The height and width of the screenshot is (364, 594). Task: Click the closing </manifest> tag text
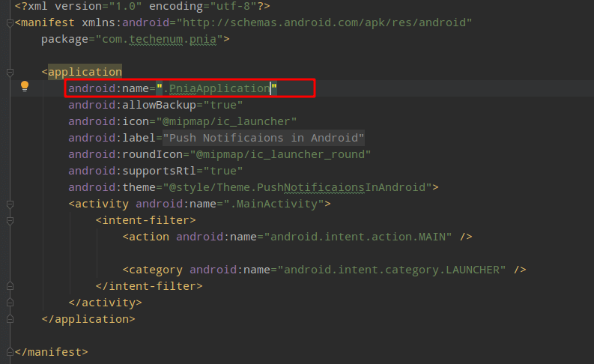(52, 352)
